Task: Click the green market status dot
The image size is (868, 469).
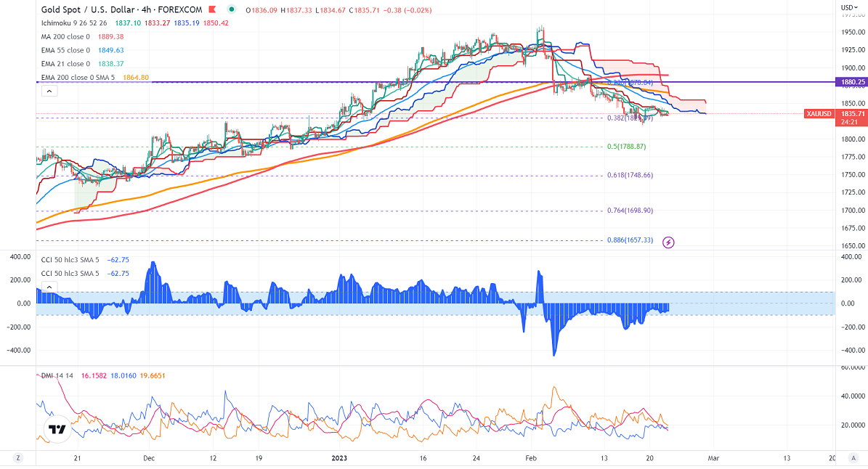Action: (232, 9)
